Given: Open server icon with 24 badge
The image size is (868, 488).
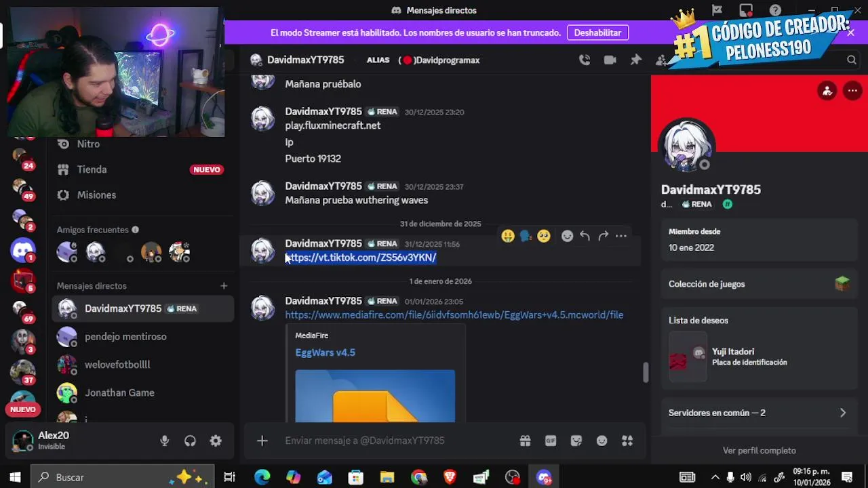Looking at the screenshot, I should pyautogui.click(x=22, y=157).
